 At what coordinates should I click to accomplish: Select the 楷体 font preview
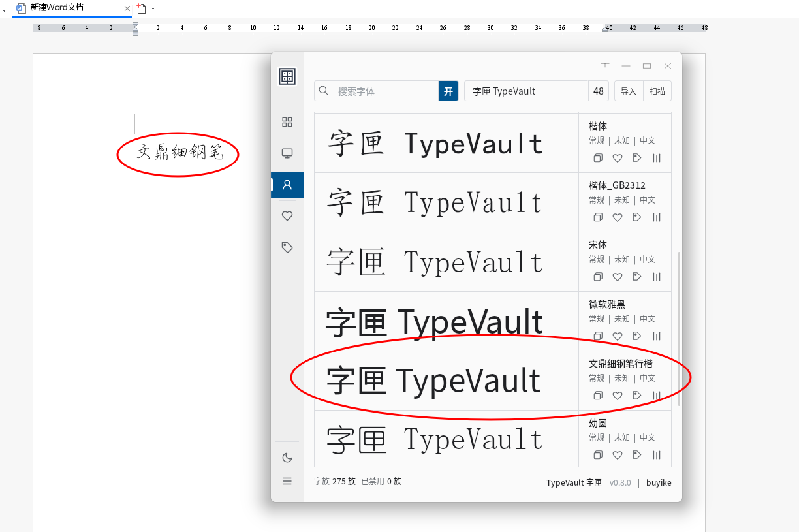pyautogui.click(x=446, y=143)
